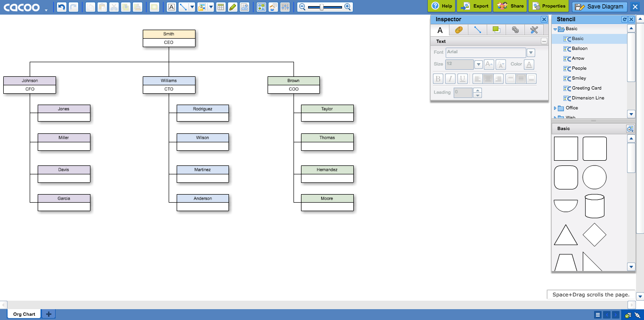Open the insert image dropdown arrow

[211, 7]
